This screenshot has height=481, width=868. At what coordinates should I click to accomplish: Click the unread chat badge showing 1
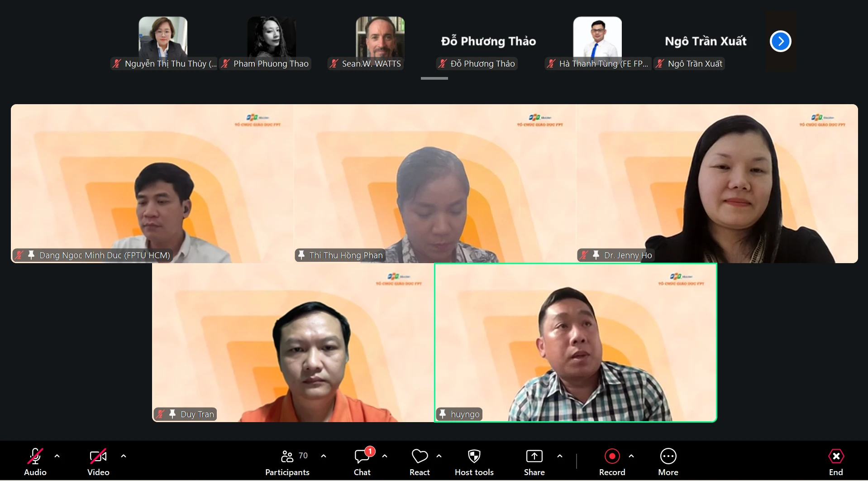(370, 451)
